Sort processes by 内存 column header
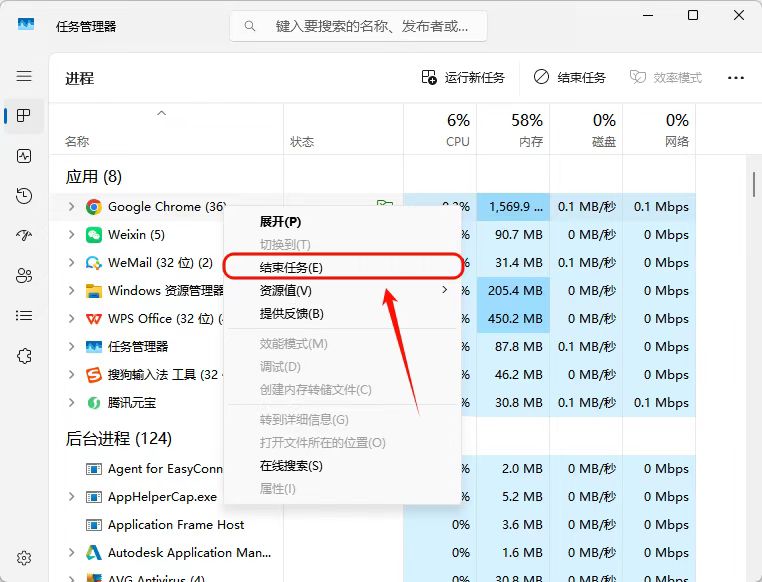The width and height of the screenshot is (762, 582). tap(513, 129)
